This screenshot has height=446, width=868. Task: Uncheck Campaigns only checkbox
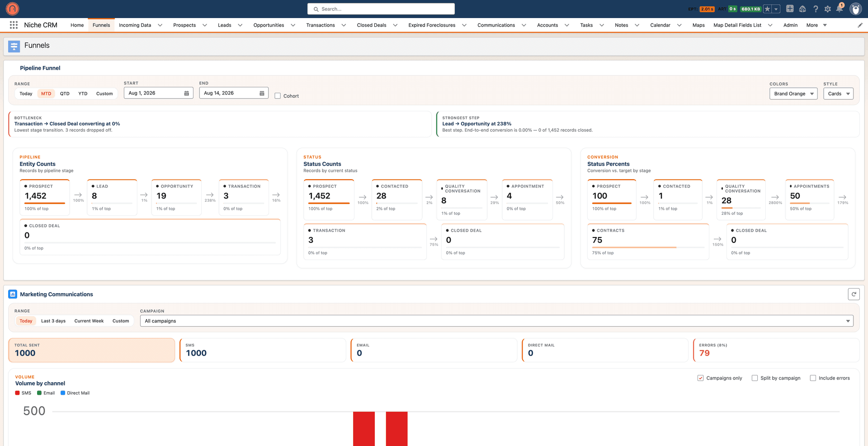(700, 378)
